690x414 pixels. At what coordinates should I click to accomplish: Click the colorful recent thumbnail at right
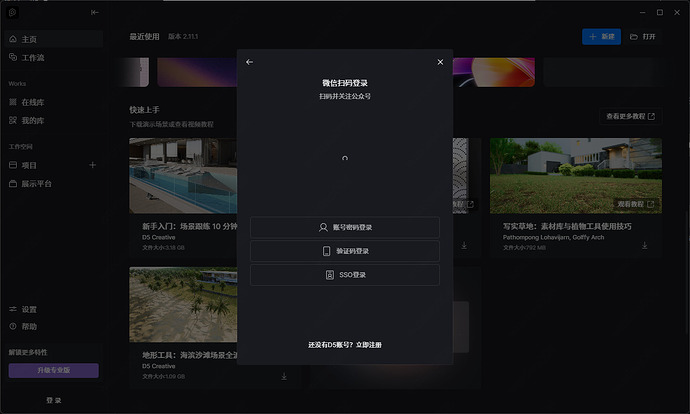click(x=494, y=72)
